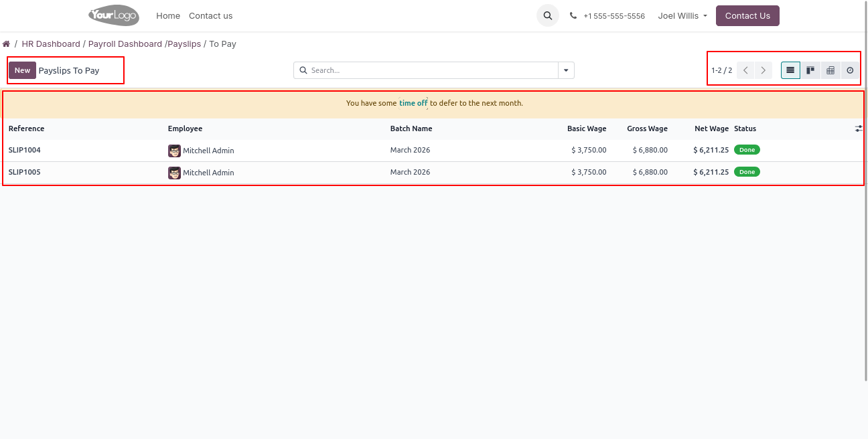
Task: Open Joel Willis user menu
Action: click(x=682, y=15)
